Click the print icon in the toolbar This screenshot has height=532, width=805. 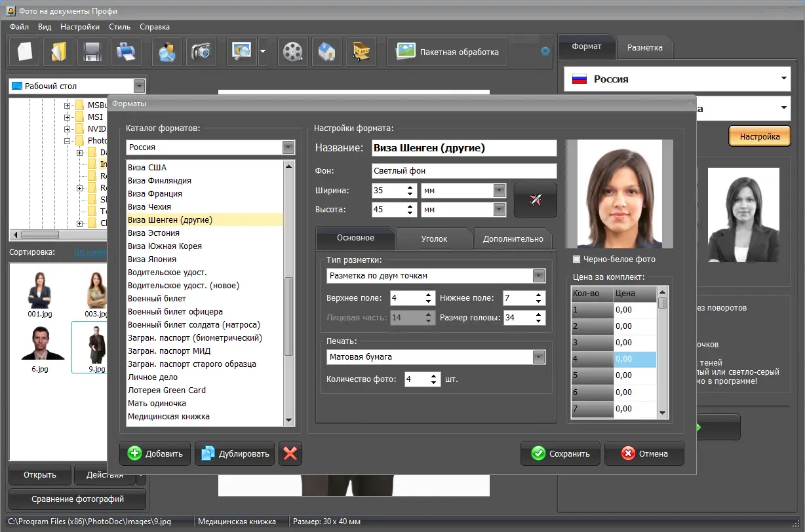pyautogui.click(x=125, y=52)
